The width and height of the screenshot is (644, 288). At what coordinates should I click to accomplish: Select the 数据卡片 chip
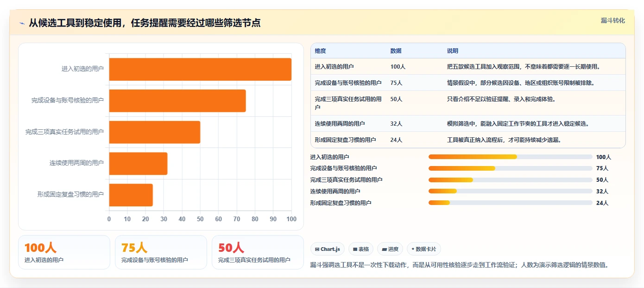pyautogui.click(x=424, y=249)
